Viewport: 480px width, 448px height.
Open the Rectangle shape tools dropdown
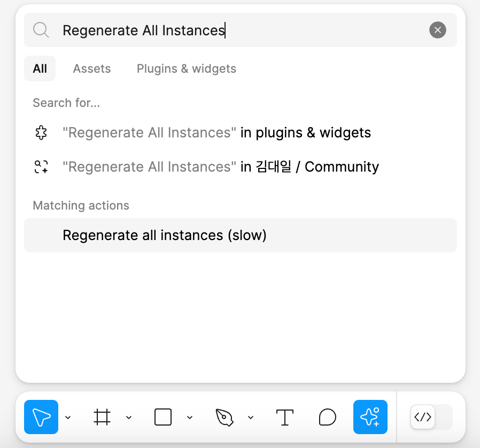point(190,417)
